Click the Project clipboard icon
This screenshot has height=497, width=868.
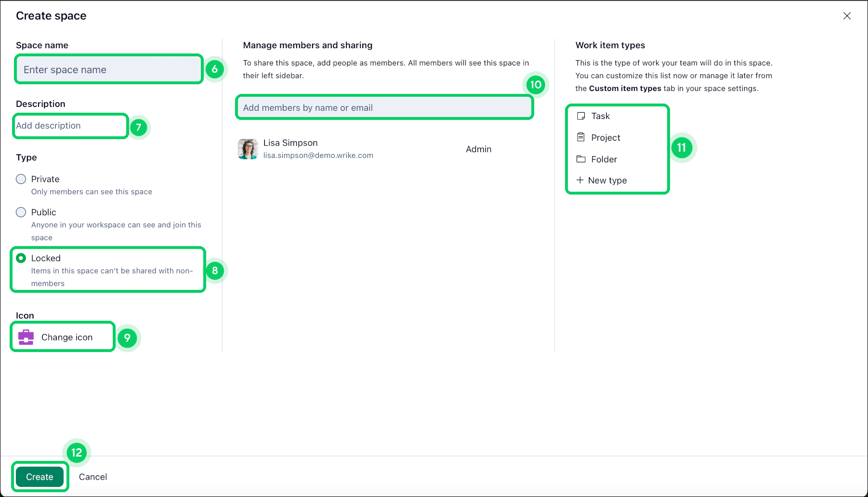[581, 137]
